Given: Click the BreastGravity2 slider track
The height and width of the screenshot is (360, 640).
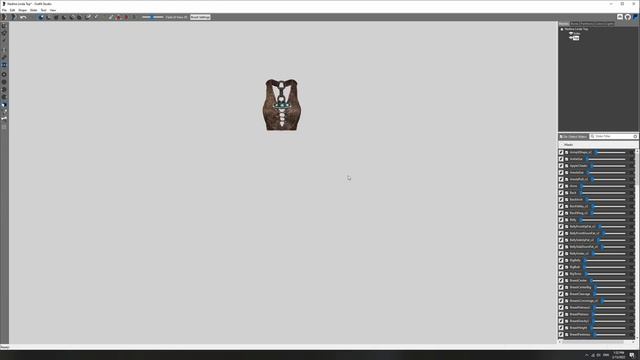Looking at the screenshot, I should 610,321.
